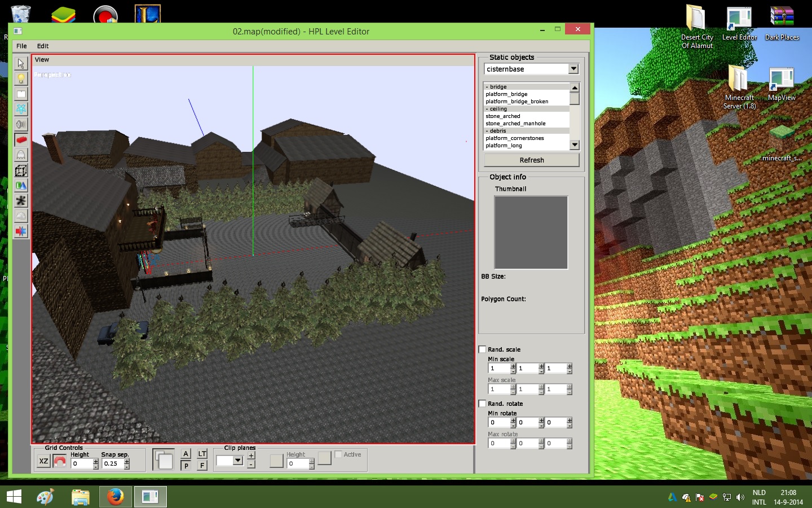Click the Snap sep. input field

[x=113, y=464]
